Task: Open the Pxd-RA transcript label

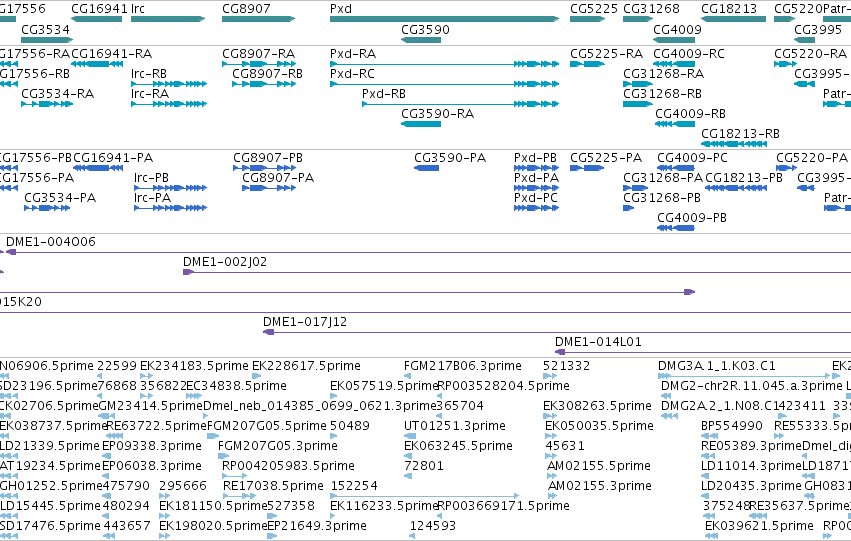Action: click(353, 54)
